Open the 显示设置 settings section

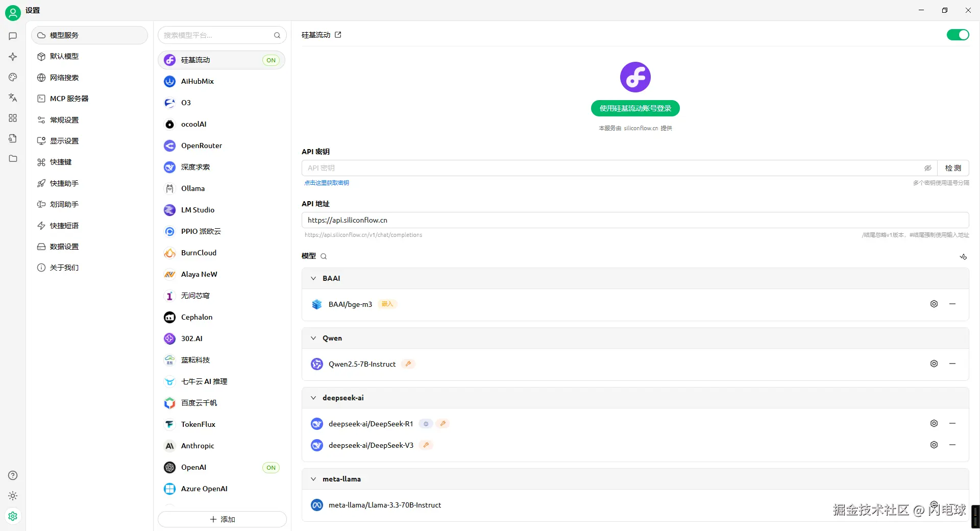tap(90, 141)
